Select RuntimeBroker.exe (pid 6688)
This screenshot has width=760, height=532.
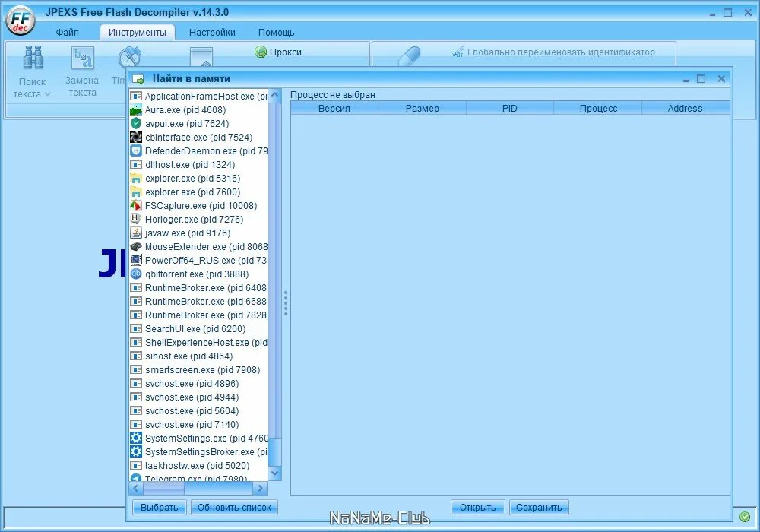[198, 302]
